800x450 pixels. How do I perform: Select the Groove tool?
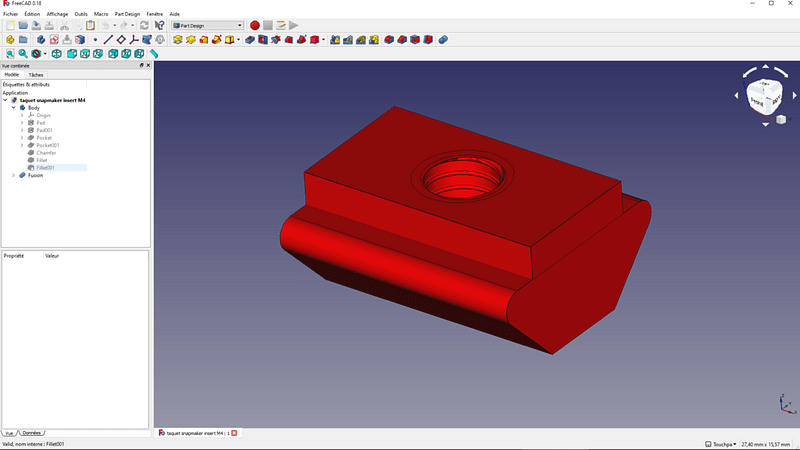[276, 40]
